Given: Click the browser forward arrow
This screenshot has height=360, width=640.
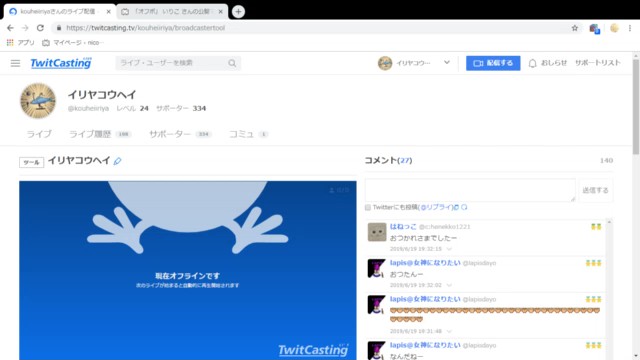Looking at the screenshot, I should tap(25, 28).
